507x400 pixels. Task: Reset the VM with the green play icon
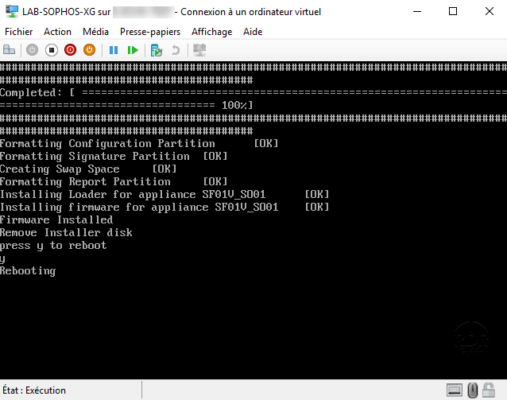133,50
